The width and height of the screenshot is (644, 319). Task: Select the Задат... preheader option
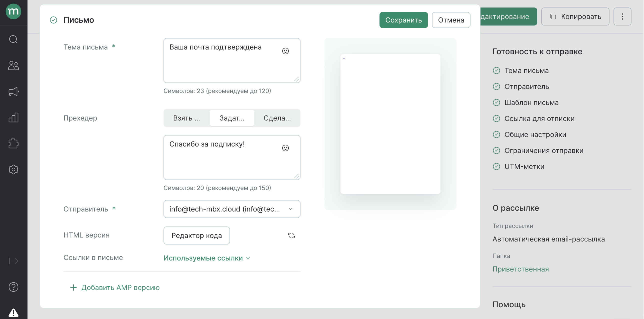click(x=232, y=118)
